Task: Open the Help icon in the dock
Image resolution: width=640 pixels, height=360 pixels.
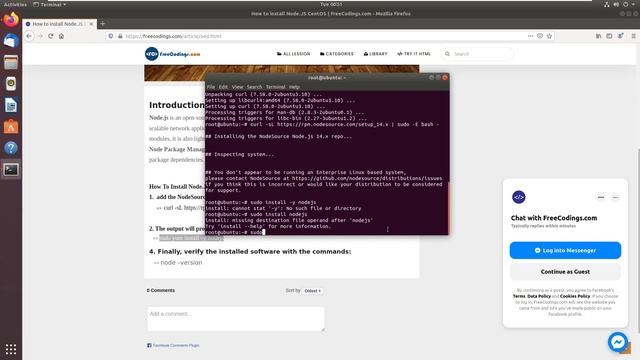Action: pyautogui.click(x=11, y=148)
